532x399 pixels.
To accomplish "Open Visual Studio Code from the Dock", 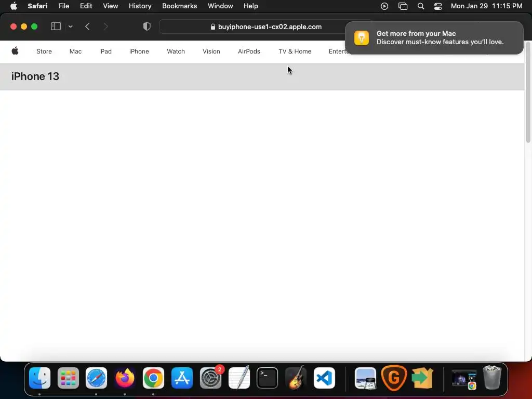I will [x=324, y=378].
